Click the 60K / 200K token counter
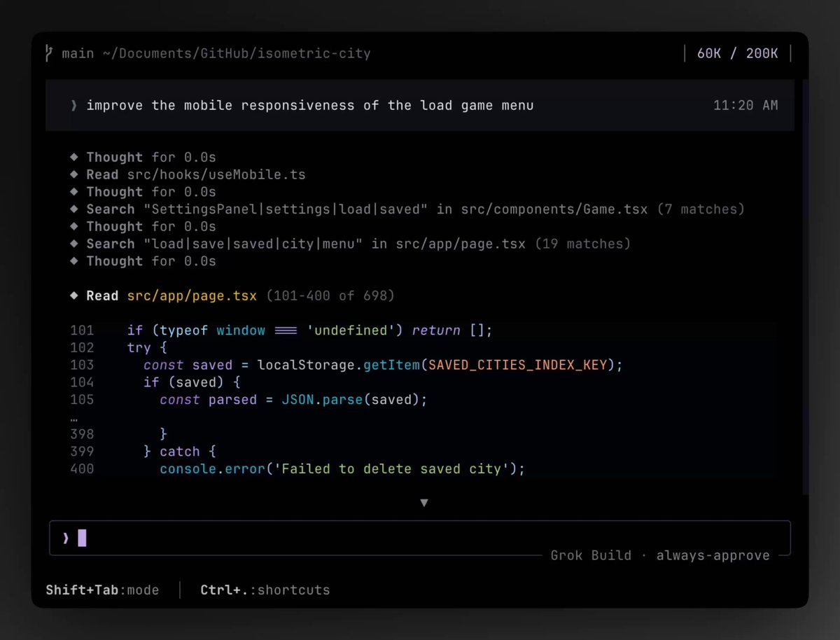Image resolution: width=840 pixels, height=640 pixels. click(738, 53)
